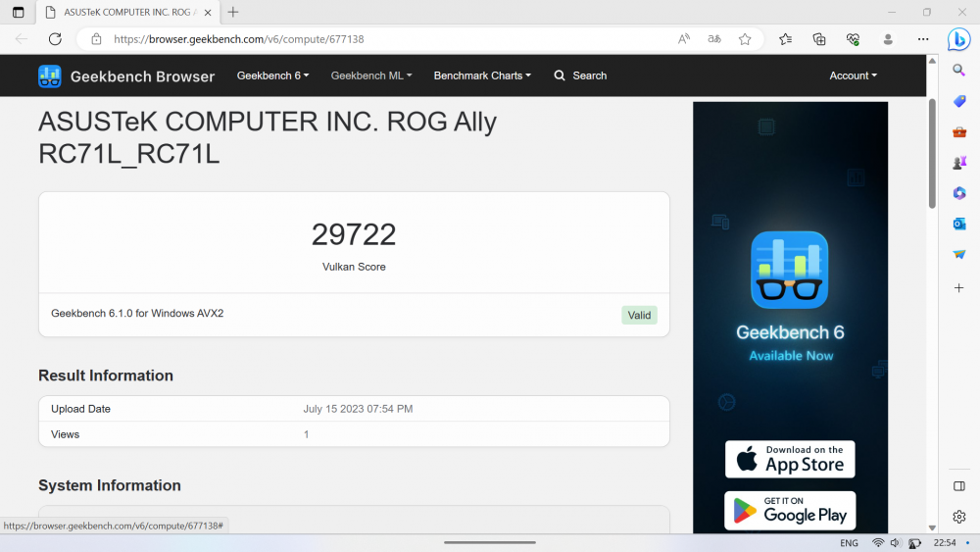
Task: Click the browser back arrow
Action: pos(22,39)
